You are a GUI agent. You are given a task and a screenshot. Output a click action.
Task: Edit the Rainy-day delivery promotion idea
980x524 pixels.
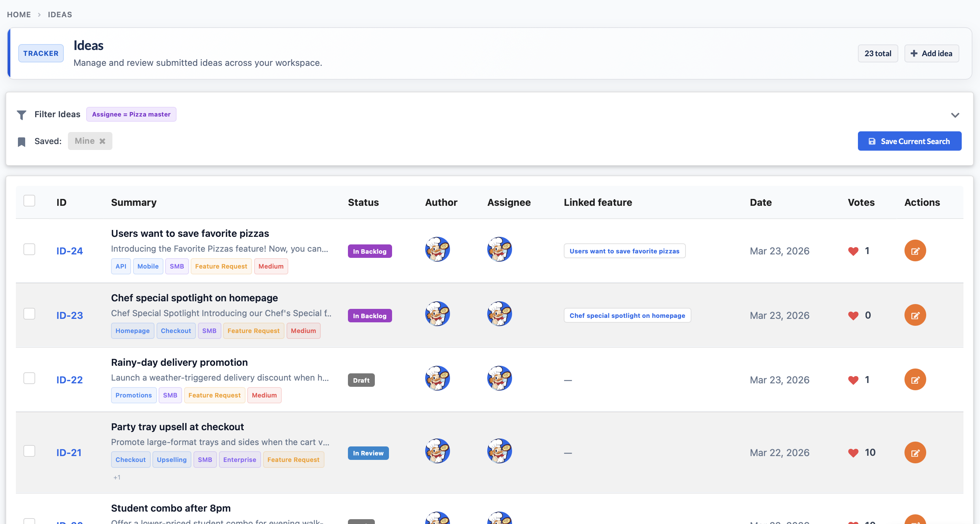pyautogui.click(x=915, y=380)
